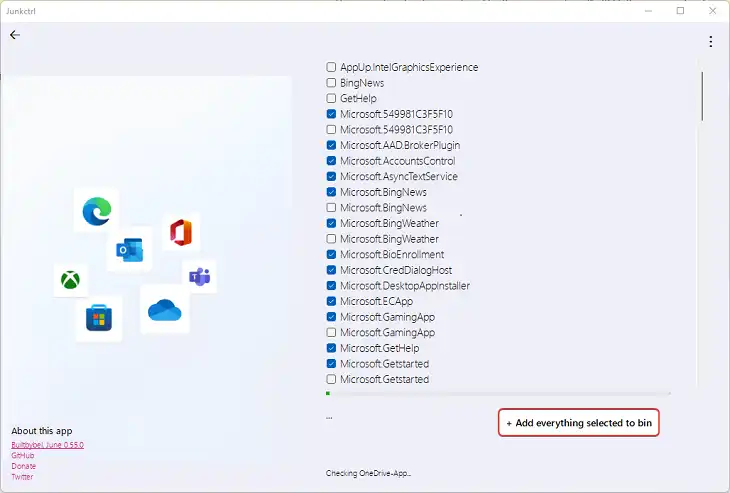Viewport: 730px width, 493px height.
Task: Uncheck the checked Microsoft.BingWeather entry
Action: (x=331, y=223)
